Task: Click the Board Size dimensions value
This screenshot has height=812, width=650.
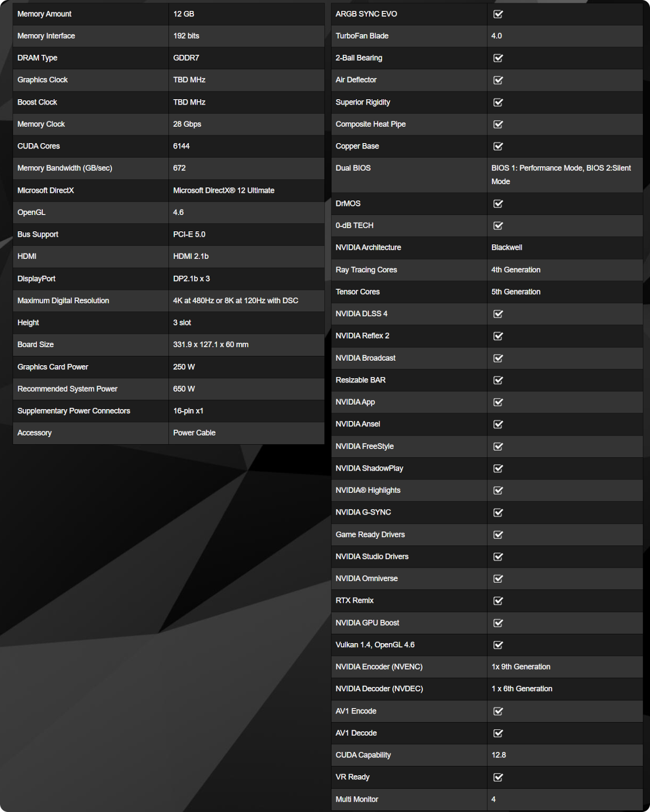Action: pos(211,345)
